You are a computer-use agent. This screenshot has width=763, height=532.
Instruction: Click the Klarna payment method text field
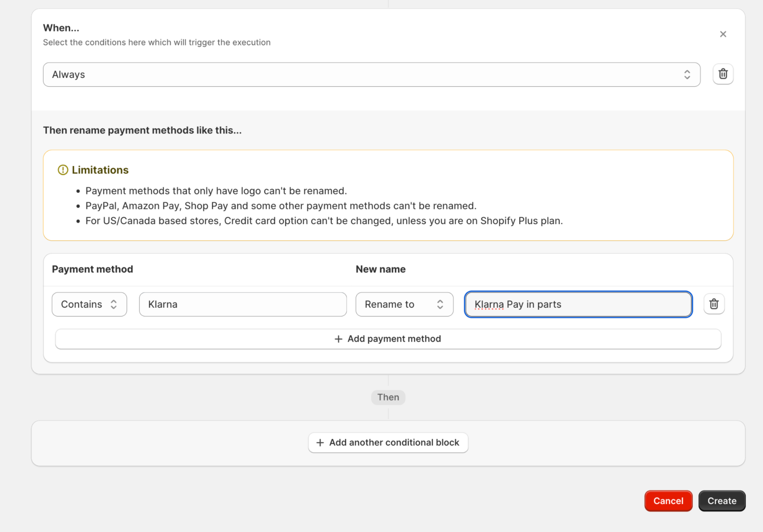pos(243,304)
